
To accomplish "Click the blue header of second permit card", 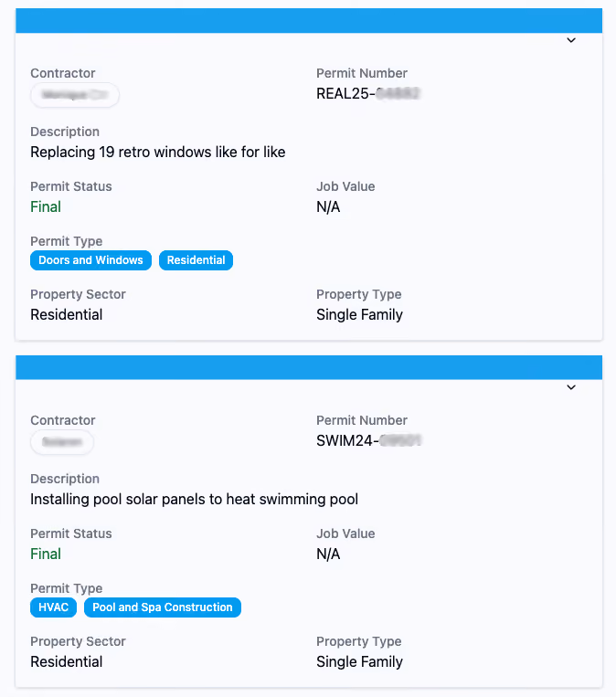I will (309, 367).
